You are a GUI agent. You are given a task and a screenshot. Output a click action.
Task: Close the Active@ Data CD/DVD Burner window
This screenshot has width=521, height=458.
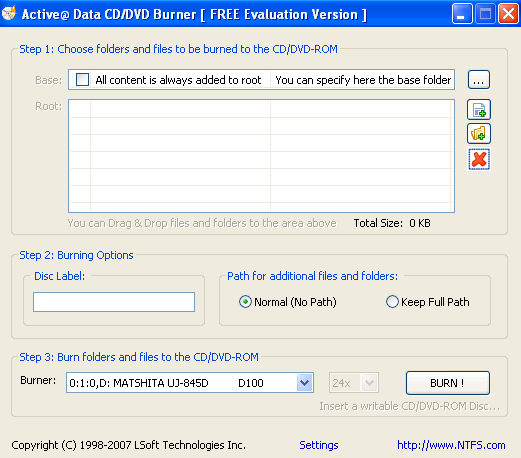(508, 14)
